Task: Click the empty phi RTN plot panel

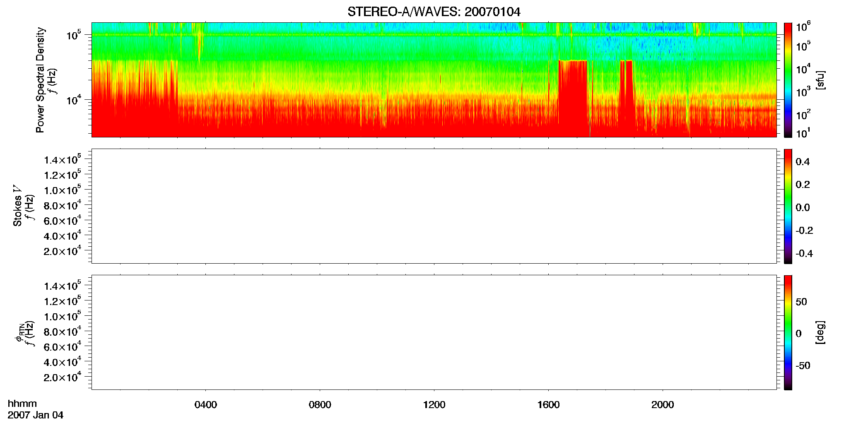Action: [434, 332]
